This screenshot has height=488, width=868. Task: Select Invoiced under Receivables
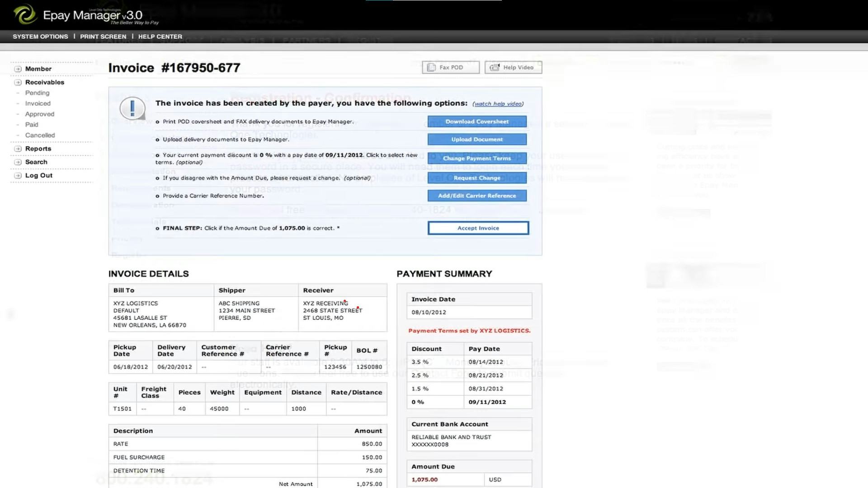[x=38, y=103]
